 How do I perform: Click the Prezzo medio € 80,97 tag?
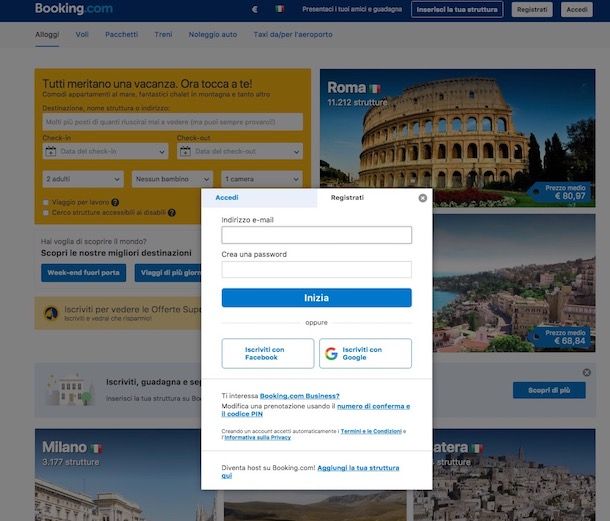pyautogui.click(x=561, y=193)
